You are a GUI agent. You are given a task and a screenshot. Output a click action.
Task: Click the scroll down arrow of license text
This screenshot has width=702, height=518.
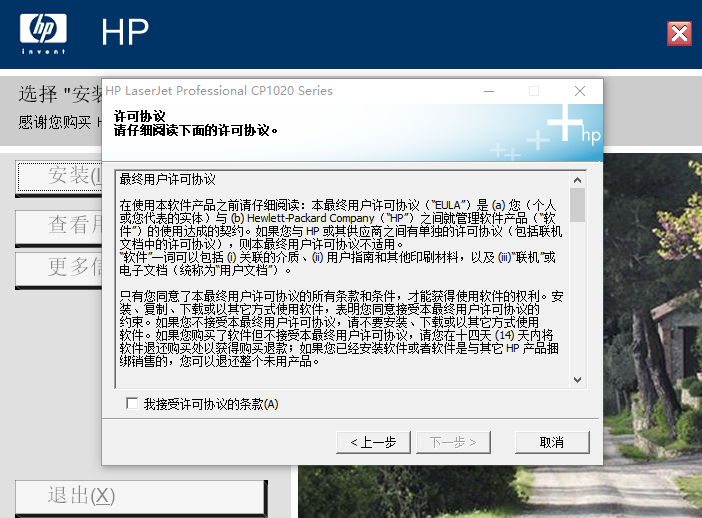pos(578,380)
